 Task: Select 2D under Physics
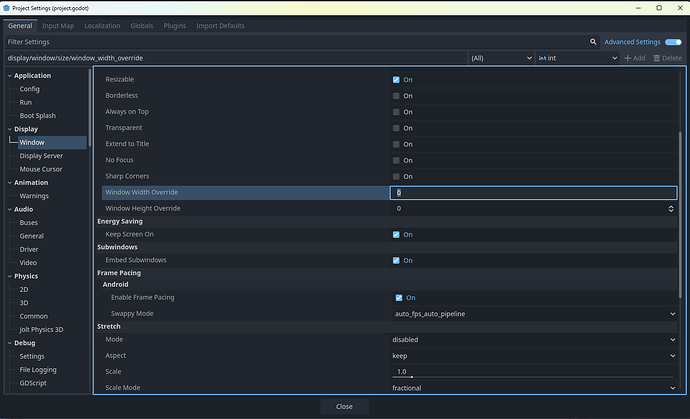[24, 290]
